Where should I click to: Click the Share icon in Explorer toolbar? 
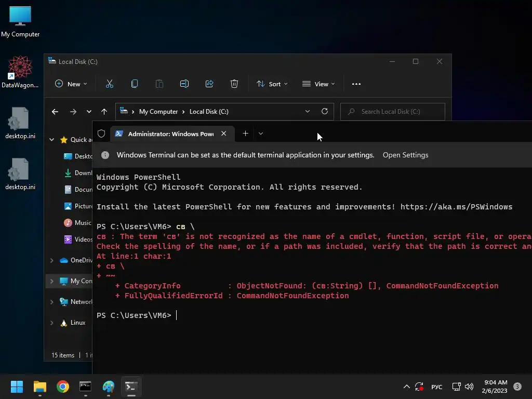pyautogui.click(x=209, y=84)
